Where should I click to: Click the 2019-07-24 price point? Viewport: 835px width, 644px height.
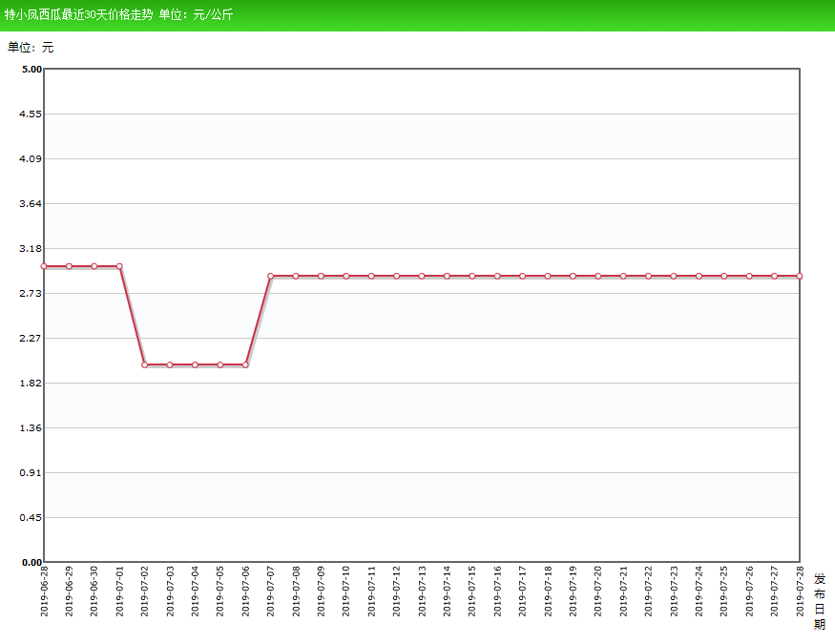[x=699, y=277]
